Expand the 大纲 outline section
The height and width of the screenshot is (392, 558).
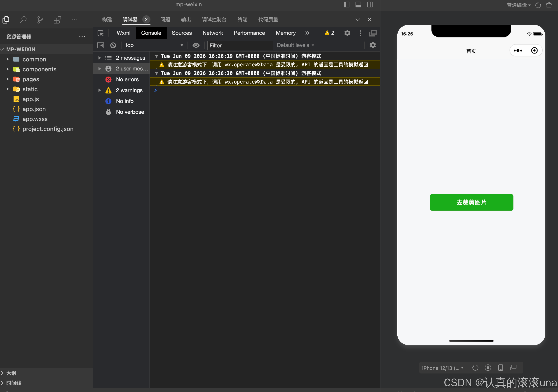tap(46, 373)
